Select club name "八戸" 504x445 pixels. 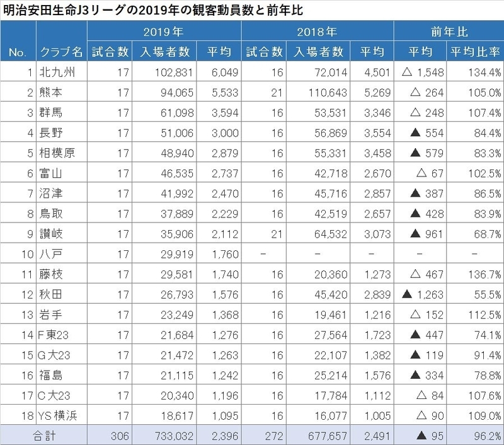[x=51, y=254]
